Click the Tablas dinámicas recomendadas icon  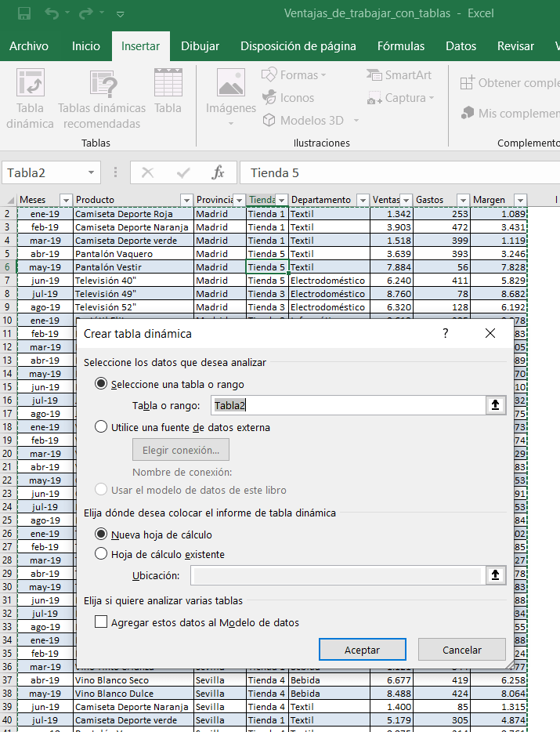pyautogui.click(x=103, y=84)
